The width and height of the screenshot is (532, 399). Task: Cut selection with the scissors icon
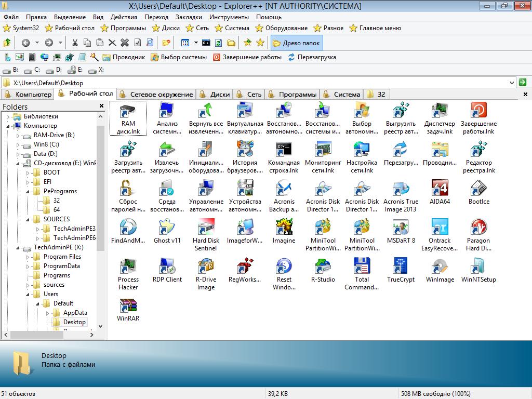point(75,43)
